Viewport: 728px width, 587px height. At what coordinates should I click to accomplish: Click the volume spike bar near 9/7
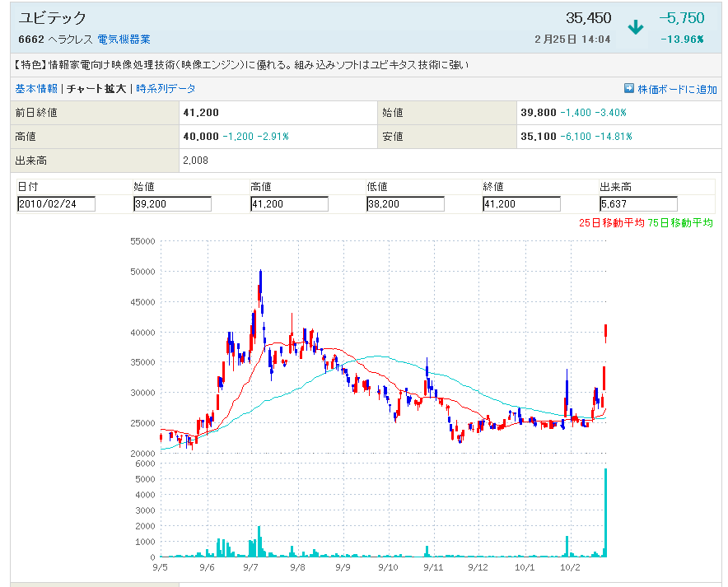[259, 541]
